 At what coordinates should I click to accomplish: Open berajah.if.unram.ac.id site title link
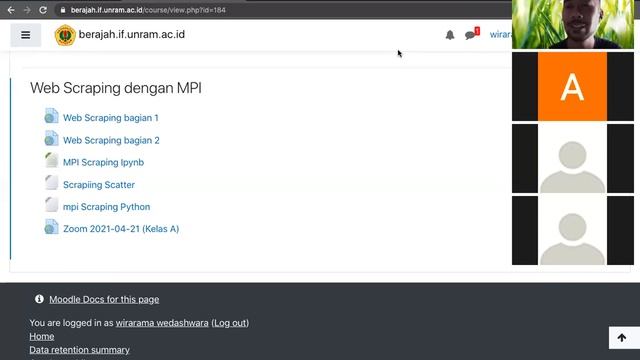[131, 34]
